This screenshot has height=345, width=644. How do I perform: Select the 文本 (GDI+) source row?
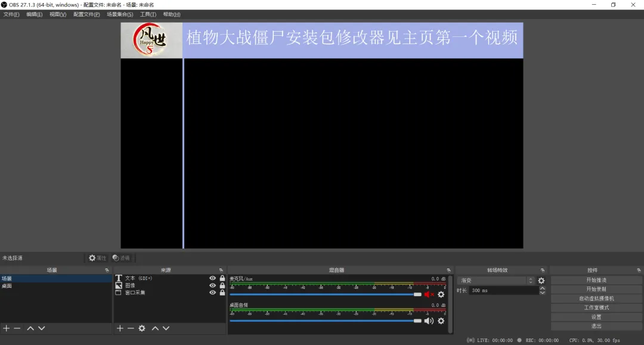click(169, 278)
